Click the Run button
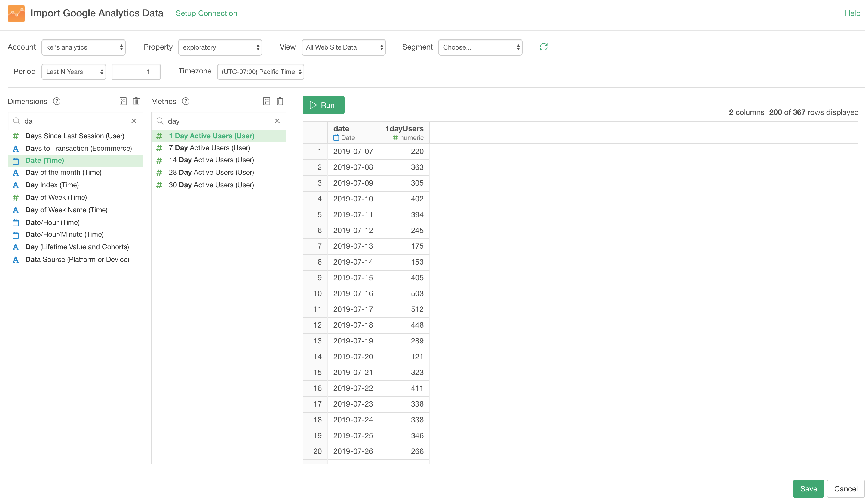 pyautogui.click(x=323, y=105)
